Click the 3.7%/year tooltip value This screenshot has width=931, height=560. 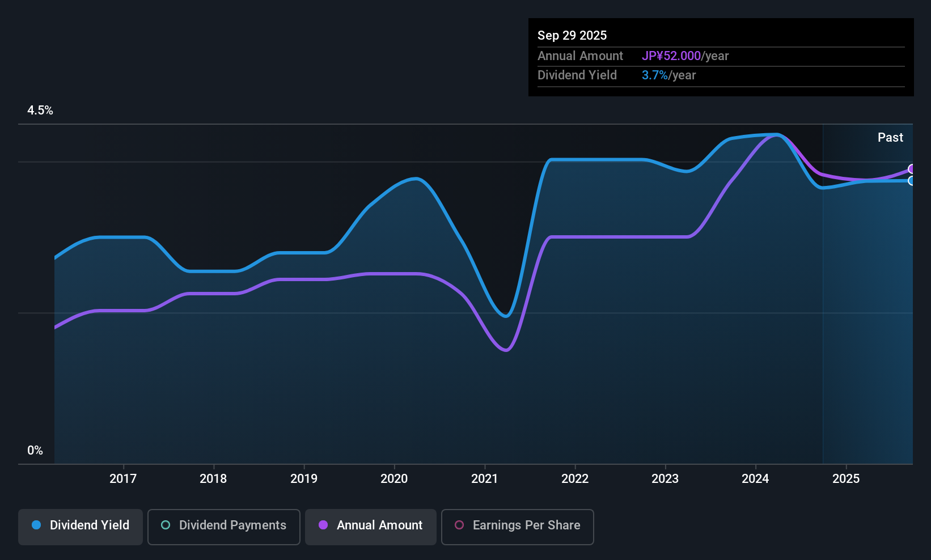[x=668, y=75]
